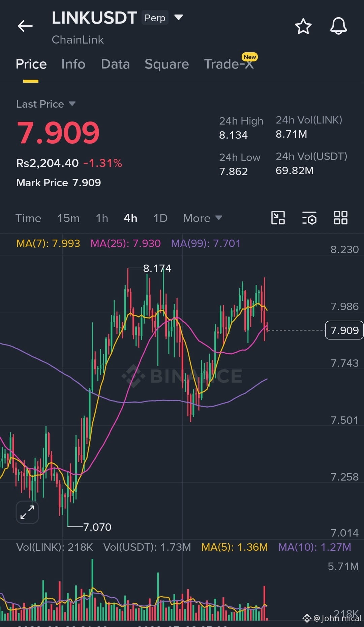Select the 15m interval
The image size is (364, 627).
tap(68, 218)
